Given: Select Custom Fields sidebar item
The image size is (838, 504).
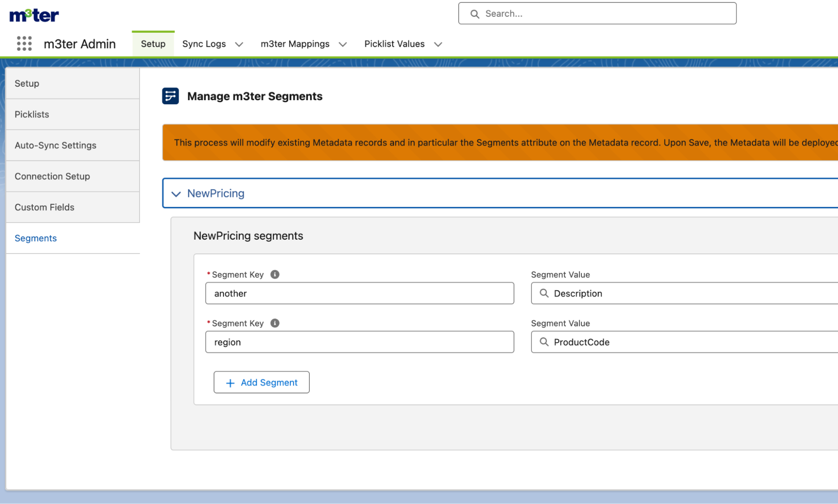Looking at the screenshot, I should (x=44, y=207).
